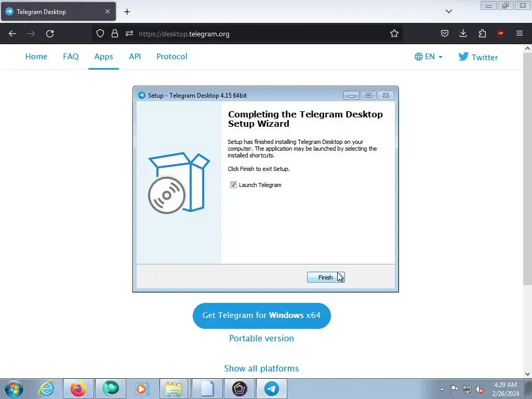Minimize the Setup wizard window
The image size is (532, 399).
click(352, 96)
